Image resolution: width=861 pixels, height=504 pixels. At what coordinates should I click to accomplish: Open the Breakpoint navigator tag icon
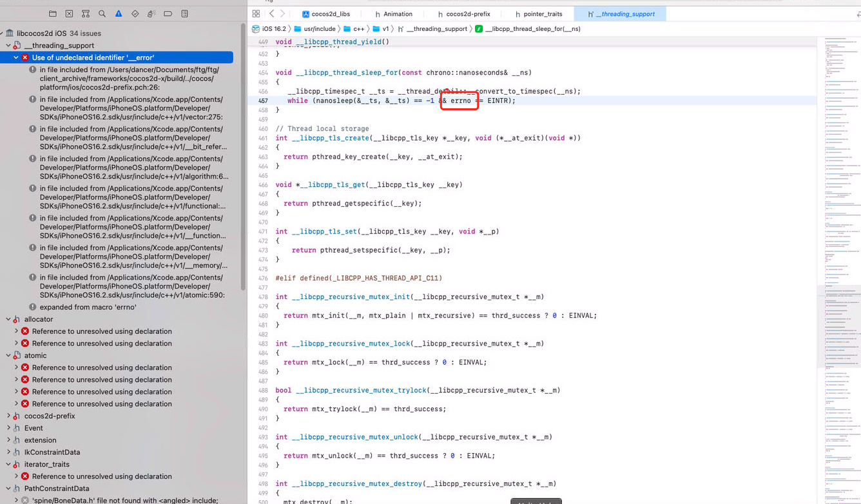(168, 14)
